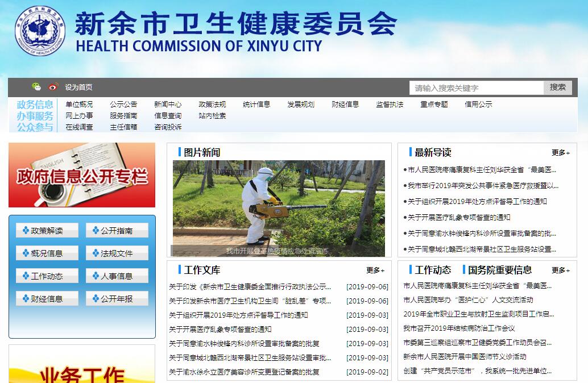Switch to the 国务院重要信息 tab
This screenshot has height=383, width=588.
499,270
